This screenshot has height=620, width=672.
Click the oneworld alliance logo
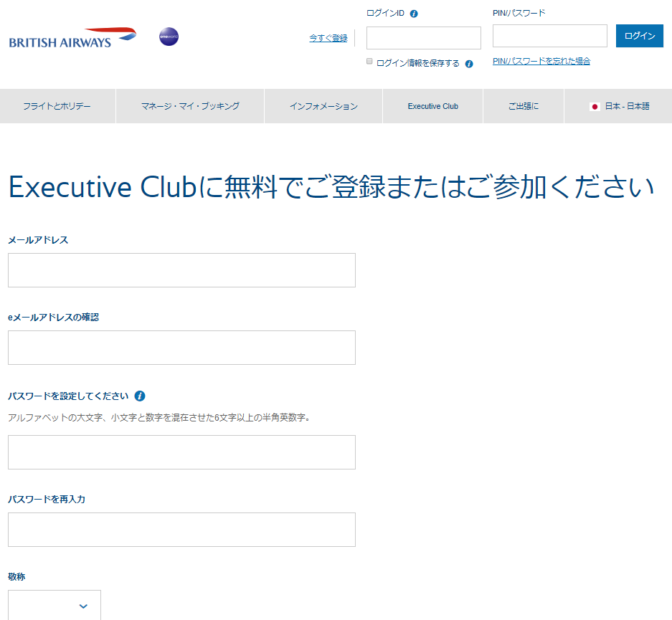(x=169, y=37)
